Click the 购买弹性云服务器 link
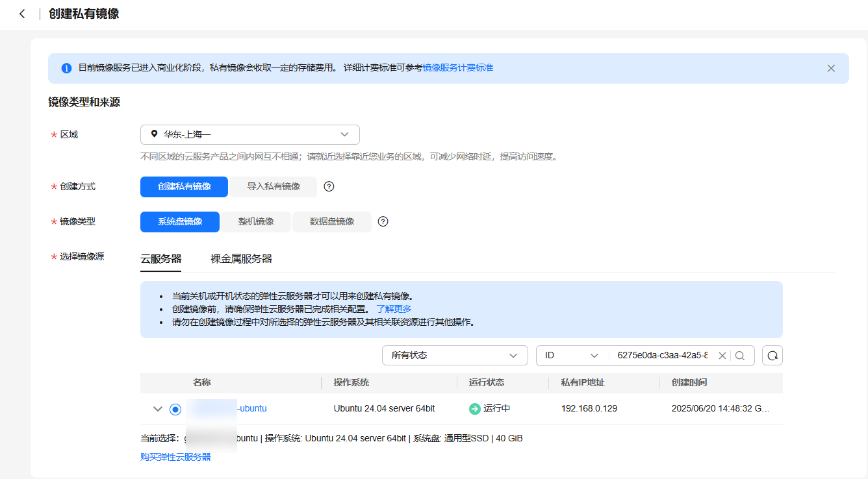Screen dimensions: 868x479 pyautogui.click(x=175, y=457)
